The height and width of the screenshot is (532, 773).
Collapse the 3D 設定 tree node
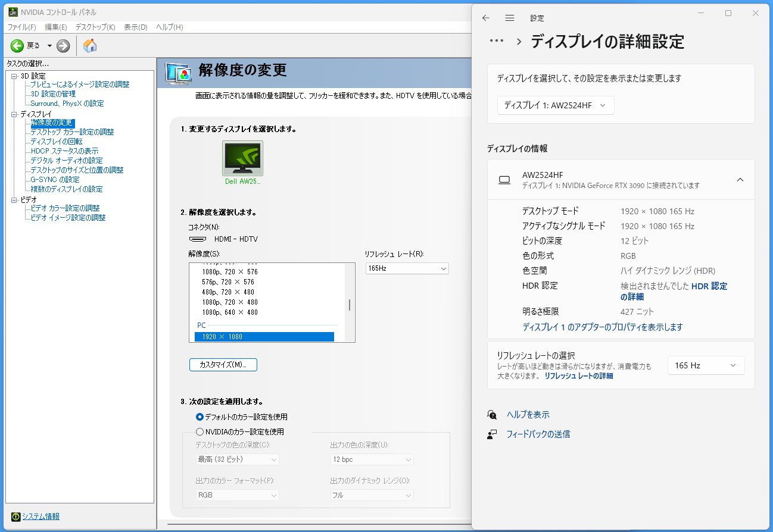tap(14, 76)
